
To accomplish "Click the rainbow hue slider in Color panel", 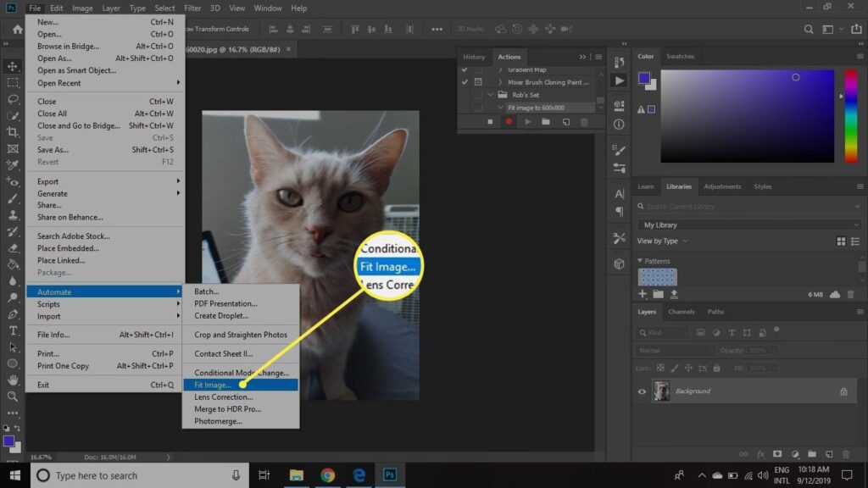I will [851, 115].
